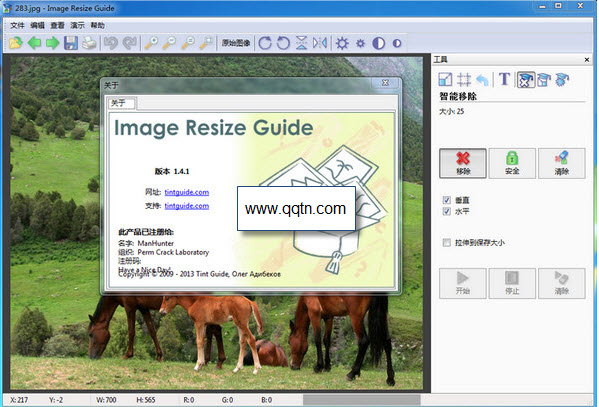Click the 安全 green lock button
599x407 pixels.
[512, 163]
